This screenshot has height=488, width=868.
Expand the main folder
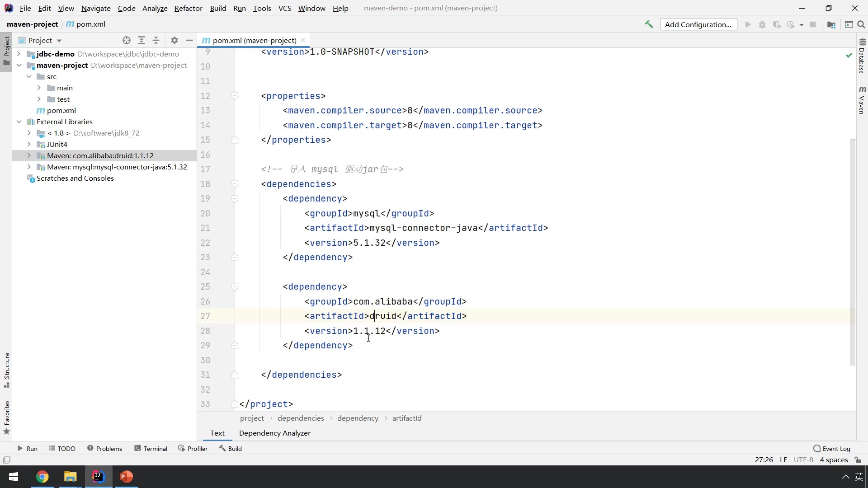coord(39,88)
